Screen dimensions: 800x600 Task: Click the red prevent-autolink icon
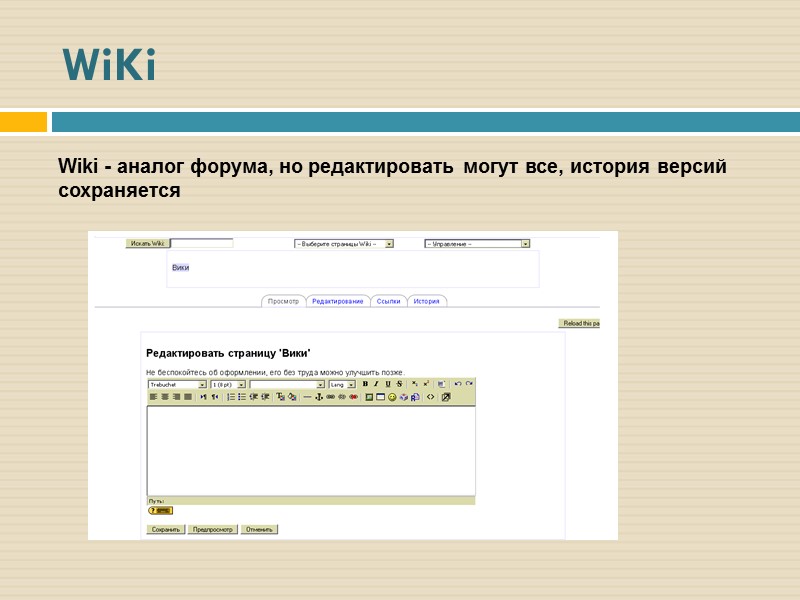353,397
